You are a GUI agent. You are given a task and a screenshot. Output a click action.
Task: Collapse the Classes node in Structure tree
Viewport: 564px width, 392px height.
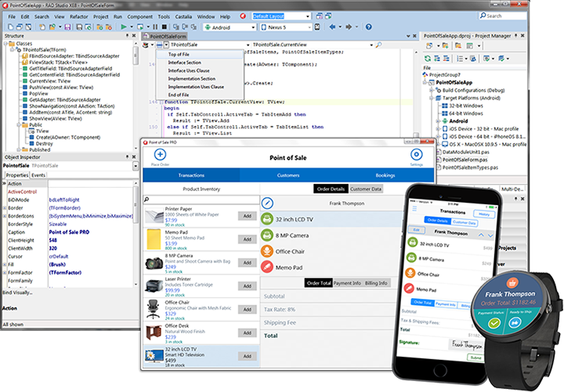click(x=6, y=44)
